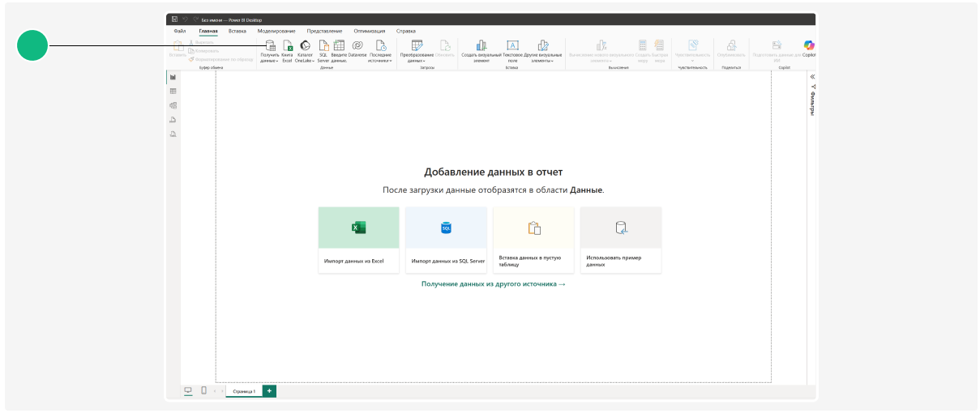Viewport: 980px width, 413px height.
Task: Open the Представление ribbon tab
Action: tap(324, 31)
